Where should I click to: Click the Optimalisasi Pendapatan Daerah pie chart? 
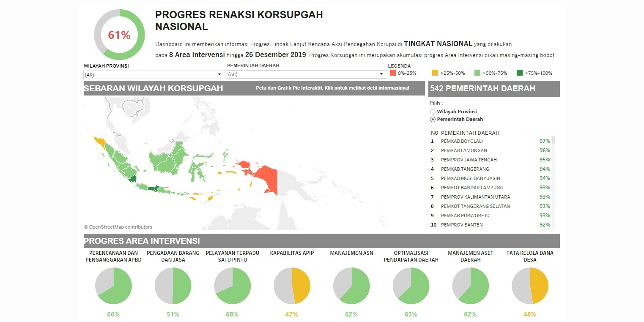click(x=411, y=286)
